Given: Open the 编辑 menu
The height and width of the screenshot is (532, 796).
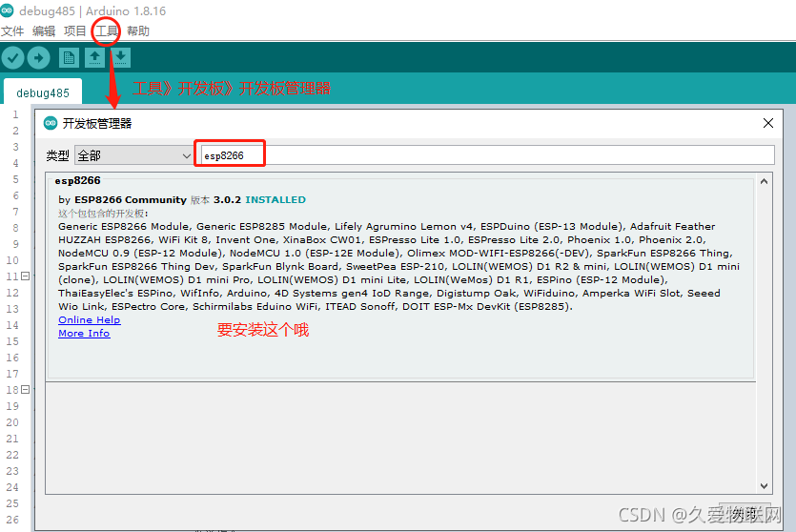Looking at the screenshot, I should (x=44, y=31).
